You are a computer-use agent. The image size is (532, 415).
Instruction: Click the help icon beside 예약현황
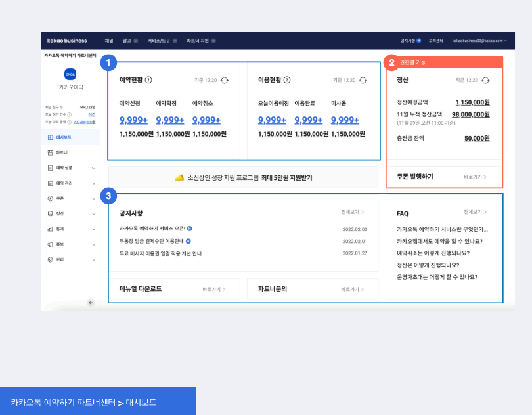point(148,80)
